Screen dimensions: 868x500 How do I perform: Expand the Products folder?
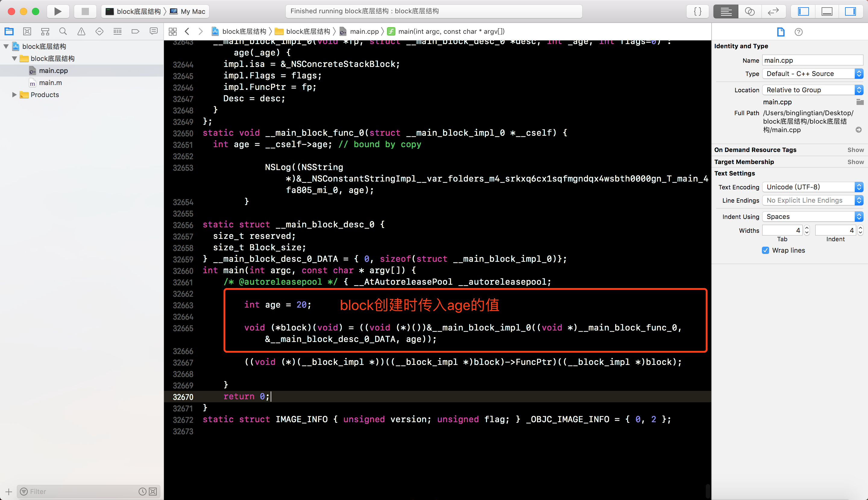14,95
